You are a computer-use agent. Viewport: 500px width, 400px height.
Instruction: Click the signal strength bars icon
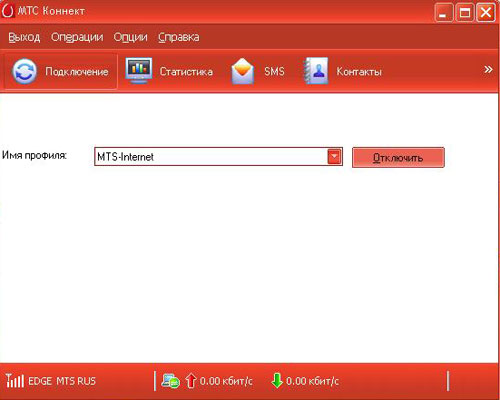tap(15, 381)
